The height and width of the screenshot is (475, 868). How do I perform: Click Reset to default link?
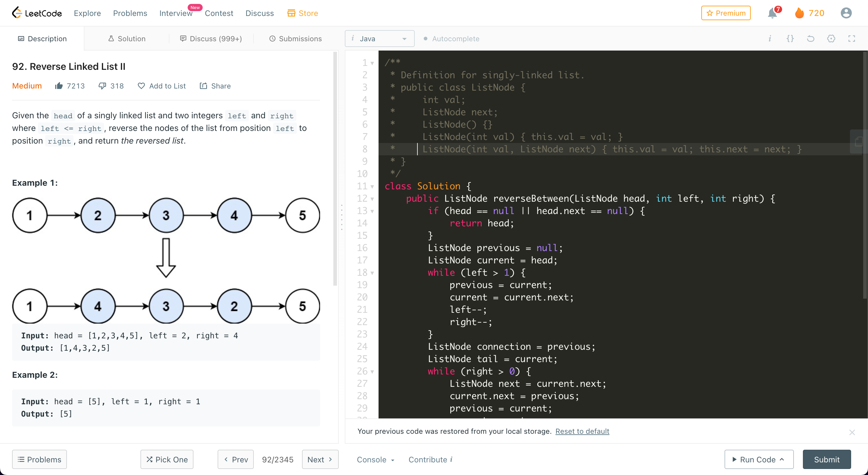click(582, 431)
